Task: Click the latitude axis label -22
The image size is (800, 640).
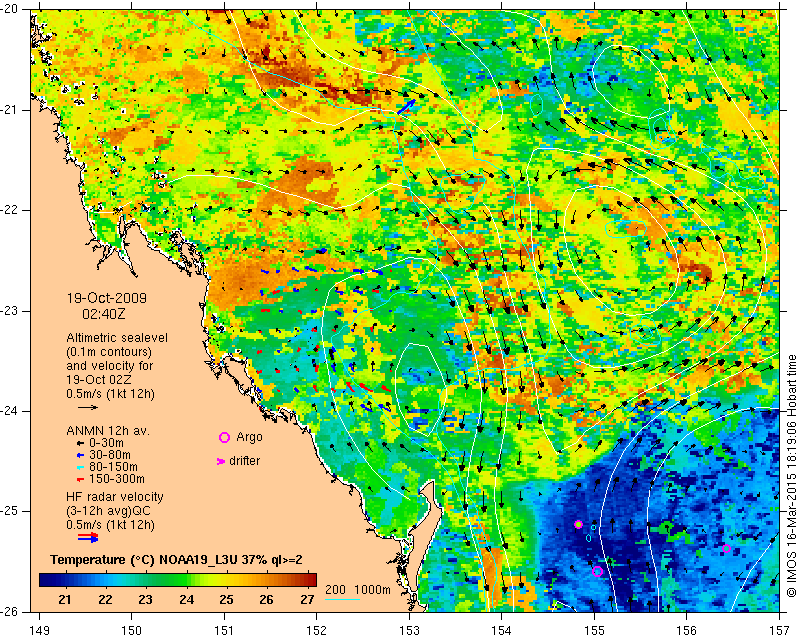Action: click(x=9, y=210)
